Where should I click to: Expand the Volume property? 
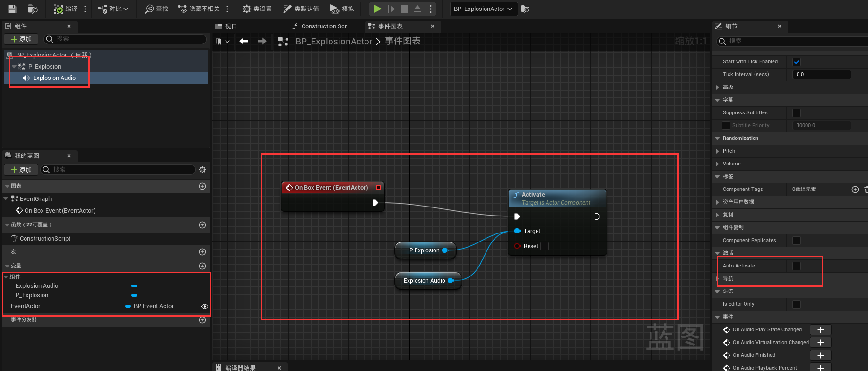(x=717, y=164)
